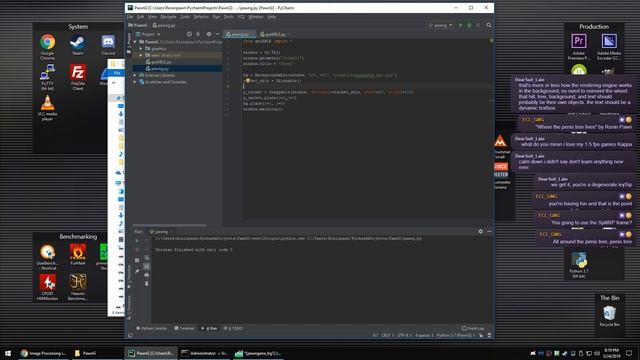Open Windows Start button

click(8, 353)
